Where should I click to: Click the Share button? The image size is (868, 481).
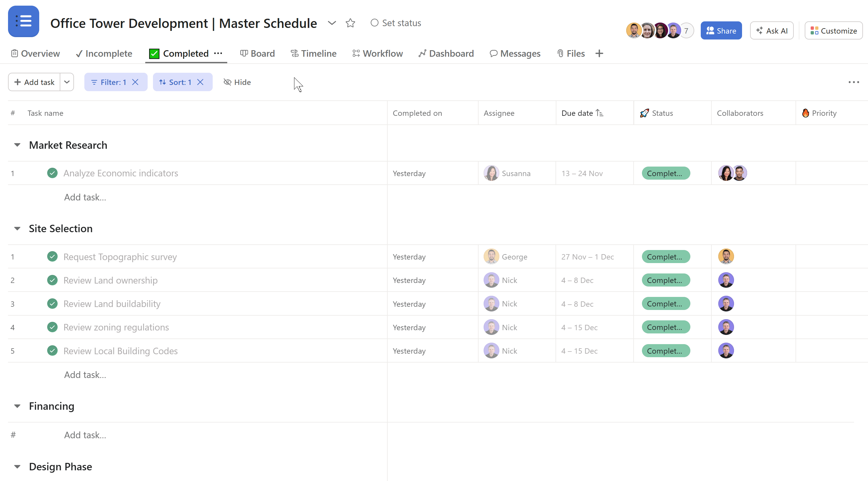click(721, 30)
